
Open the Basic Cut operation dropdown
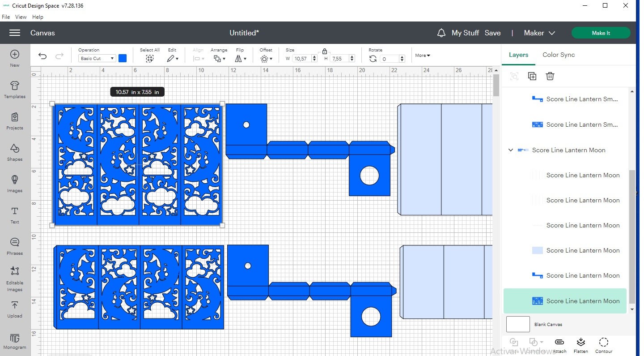click(97, 58)
